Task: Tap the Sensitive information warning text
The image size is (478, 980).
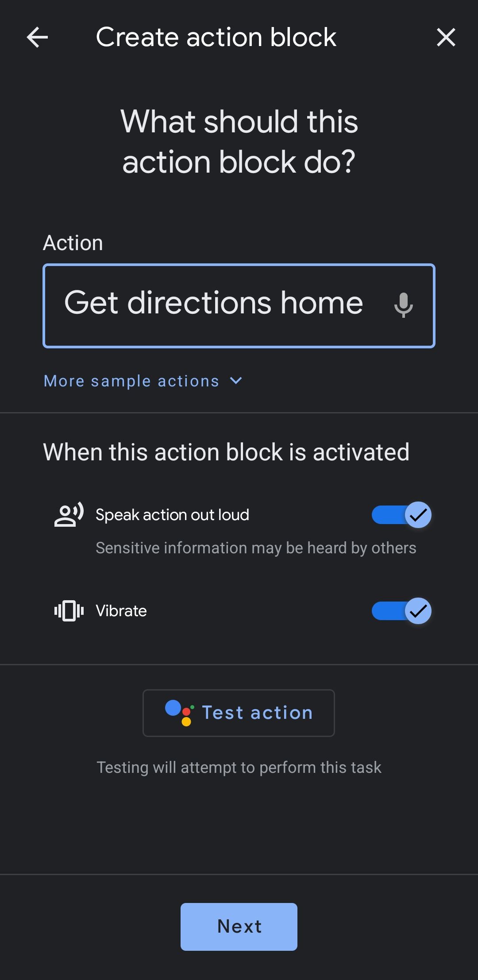Action: [256, 548]
